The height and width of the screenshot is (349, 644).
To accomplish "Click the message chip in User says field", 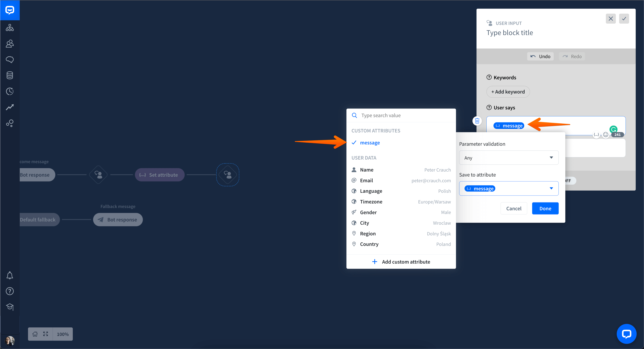I will coord(509,126).
